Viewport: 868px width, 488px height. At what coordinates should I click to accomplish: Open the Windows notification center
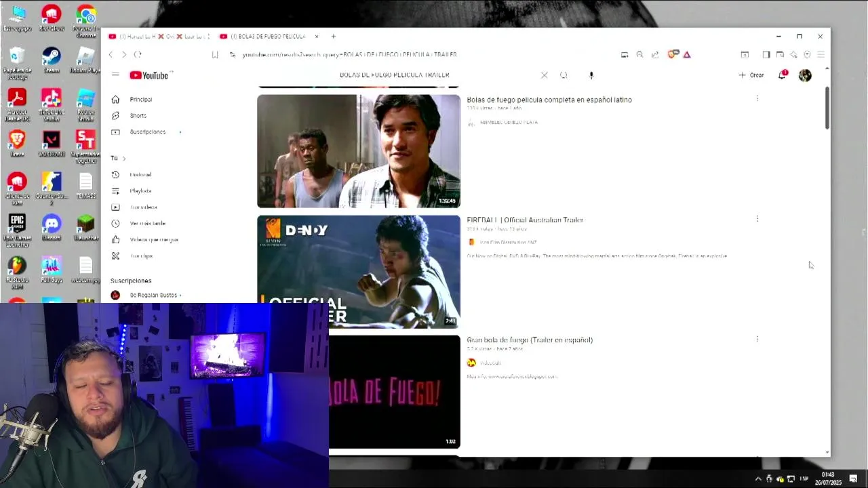(853, 479)
